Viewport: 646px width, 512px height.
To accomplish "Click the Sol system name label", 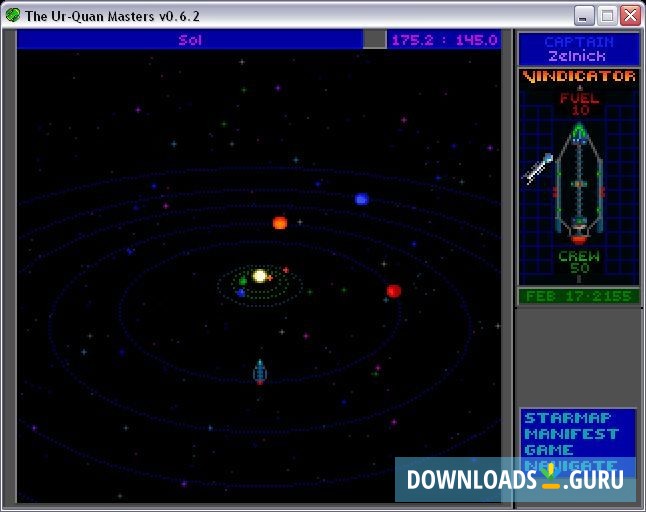I will pyautogui.click(x=190, y=40).
